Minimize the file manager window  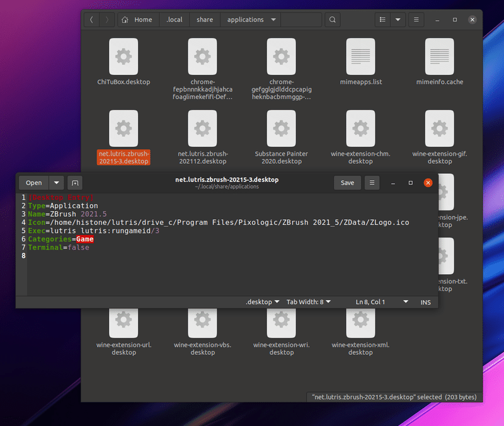(437, 20)
